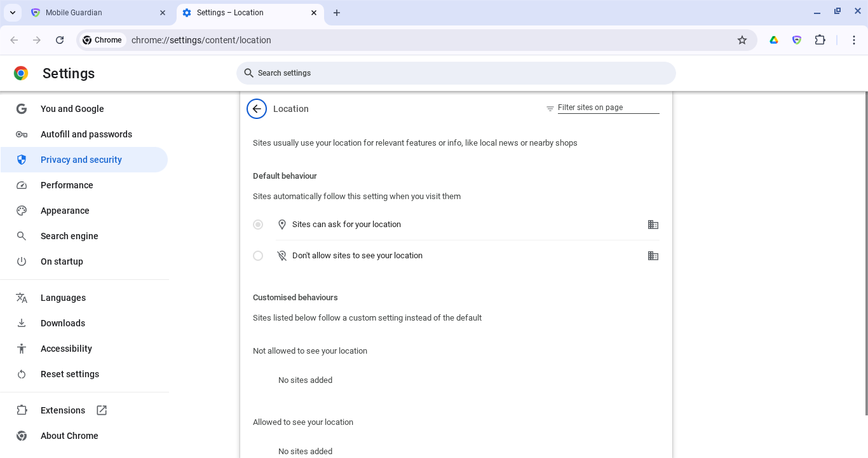Click the managed policy icon beside 'Don't allow sites'
The height and width of the screenshot is (458, 868).
pos(653,256)
